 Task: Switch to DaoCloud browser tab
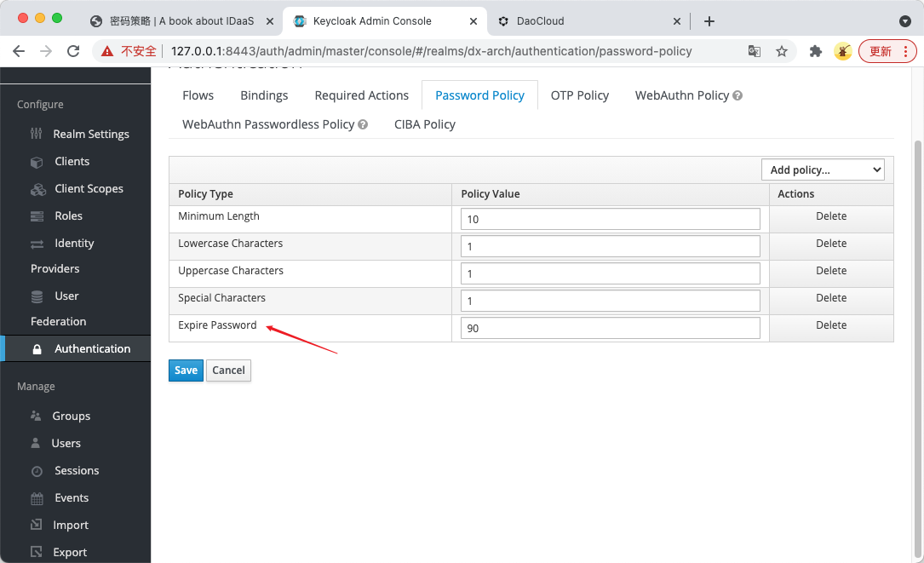(x=589, y=21)
